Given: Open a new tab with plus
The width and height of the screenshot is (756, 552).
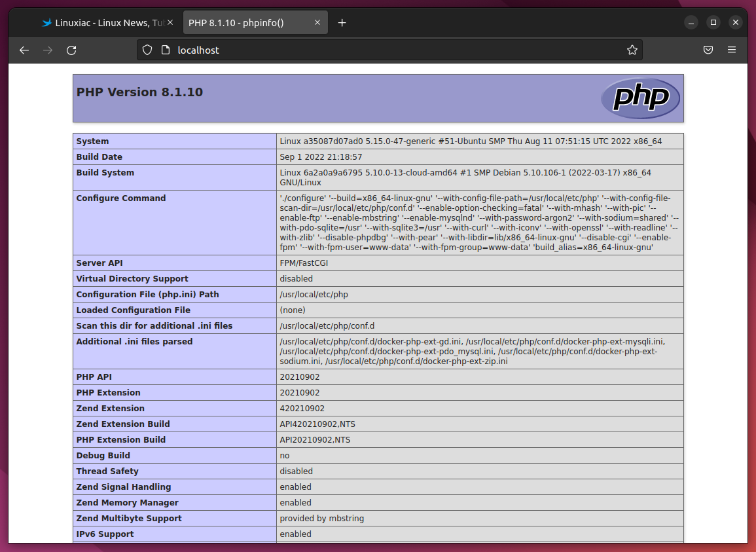Looking at the screenshot, I should pos(342,23).
